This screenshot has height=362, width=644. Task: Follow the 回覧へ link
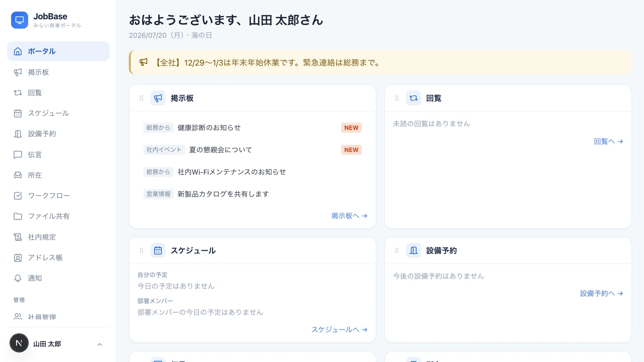click(x=609, y=142)
